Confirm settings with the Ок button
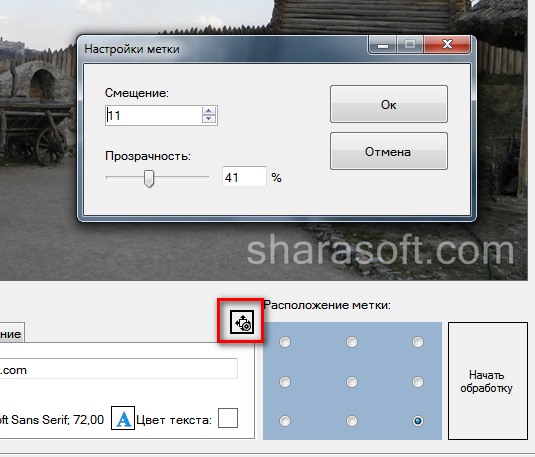 click(x=389, y=104)
